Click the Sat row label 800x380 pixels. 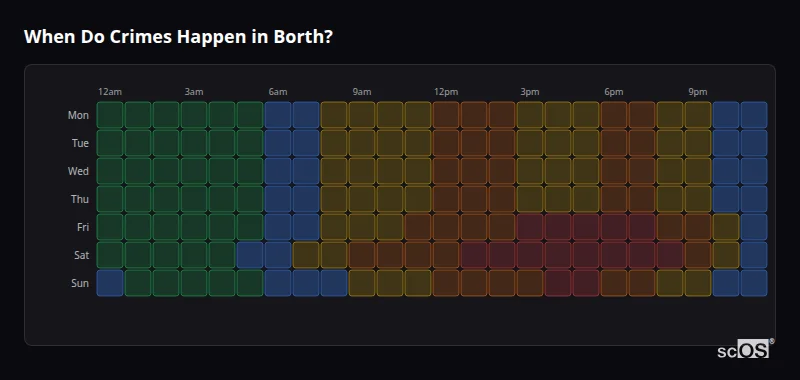coord(81,255)
